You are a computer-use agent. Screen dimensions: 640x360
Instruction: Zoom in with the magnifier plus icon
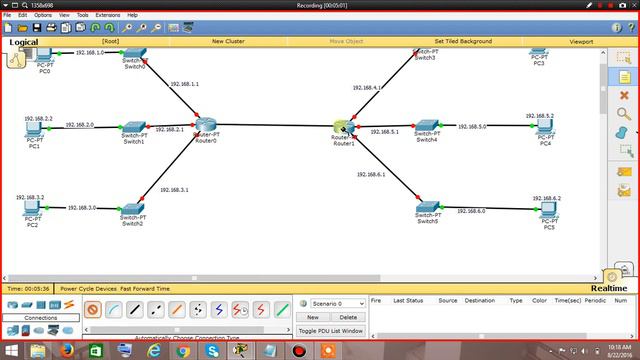click(x=127, y=28)
